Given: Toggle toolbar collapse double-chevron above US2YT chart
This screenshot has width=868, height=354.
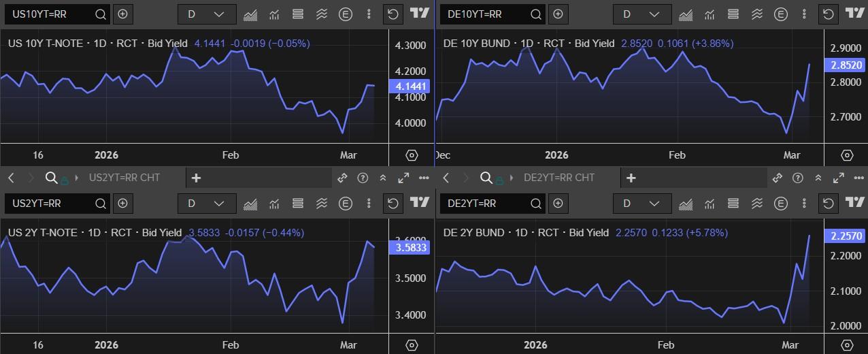Looking at the screenshot, I should pyautogui.click(x=383, y=178).
